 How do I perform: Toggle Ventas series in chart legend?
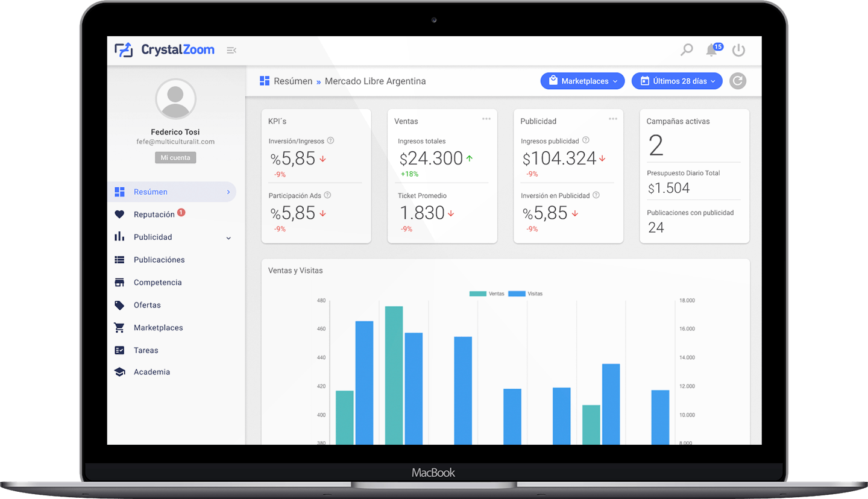tap(486, 293)
